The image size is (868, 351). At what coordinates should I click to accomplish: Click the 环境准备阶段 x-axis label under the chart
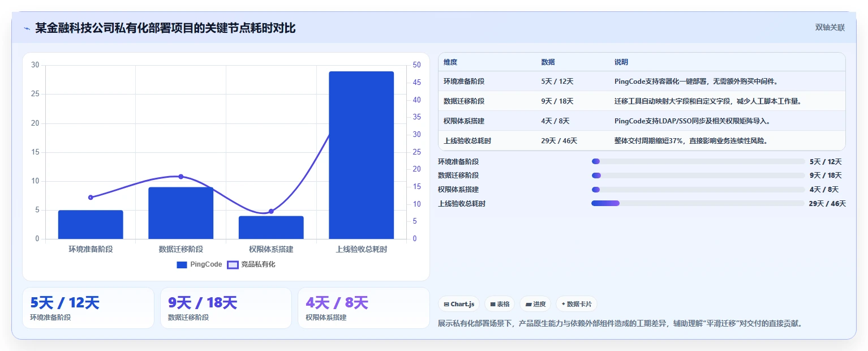[91, 249]
